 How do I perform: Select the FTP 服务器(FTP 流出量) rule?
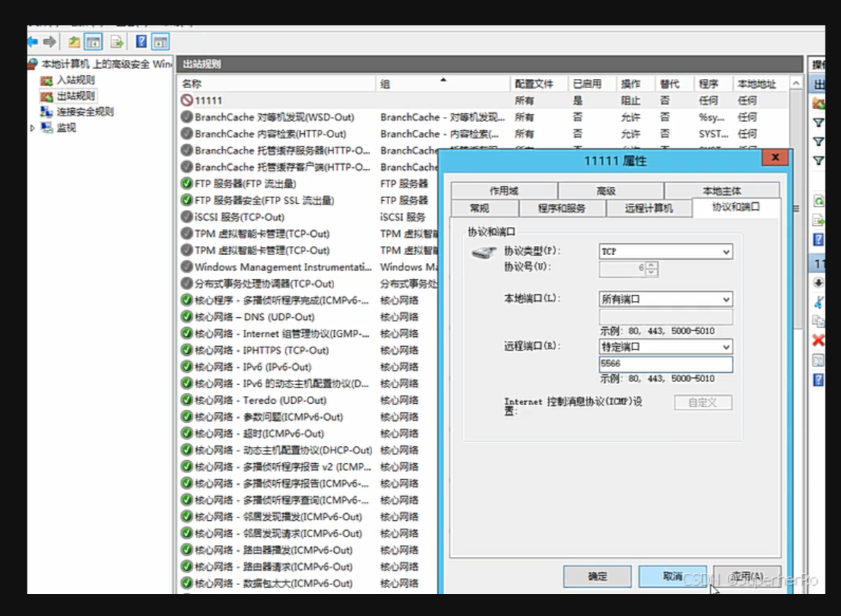[245, 184]
